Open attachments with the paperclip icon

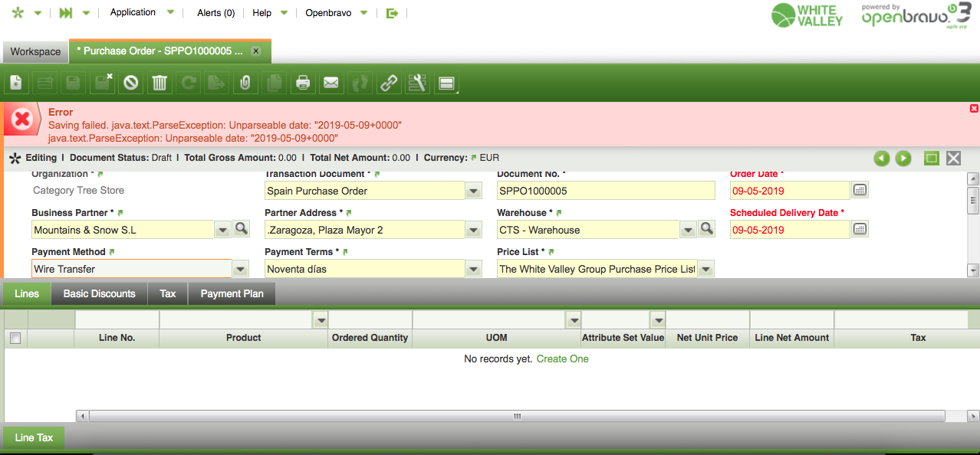(245, 83)
